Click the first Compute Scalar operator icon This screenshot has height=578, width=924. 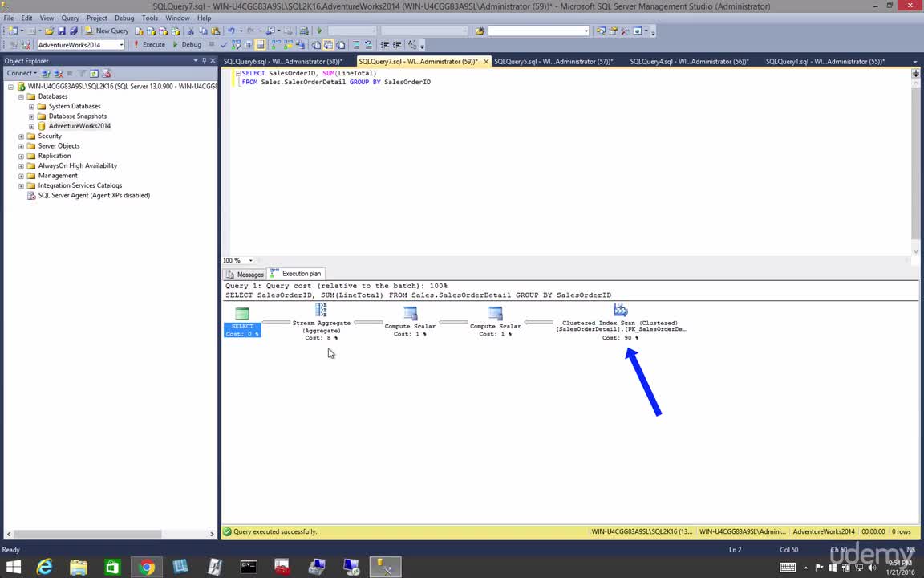(410, 313)
